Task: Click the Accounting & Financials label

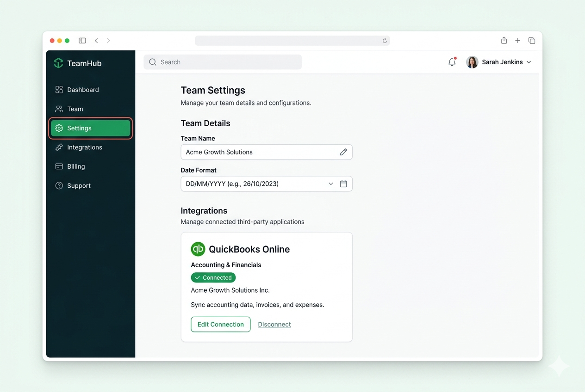Action: click(x=226, y=265)
